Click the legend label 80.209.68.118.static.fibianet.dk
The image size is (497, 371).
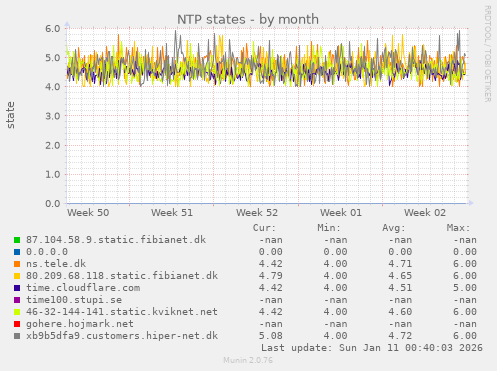click(x=122, y=276)
